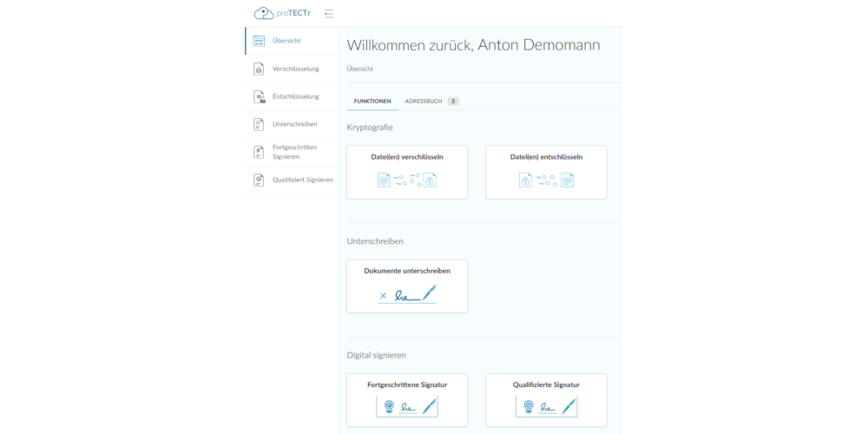
Task: Click the encryption illustration in Datei(en) verschlüsseln card
Action: coord(407,180)
